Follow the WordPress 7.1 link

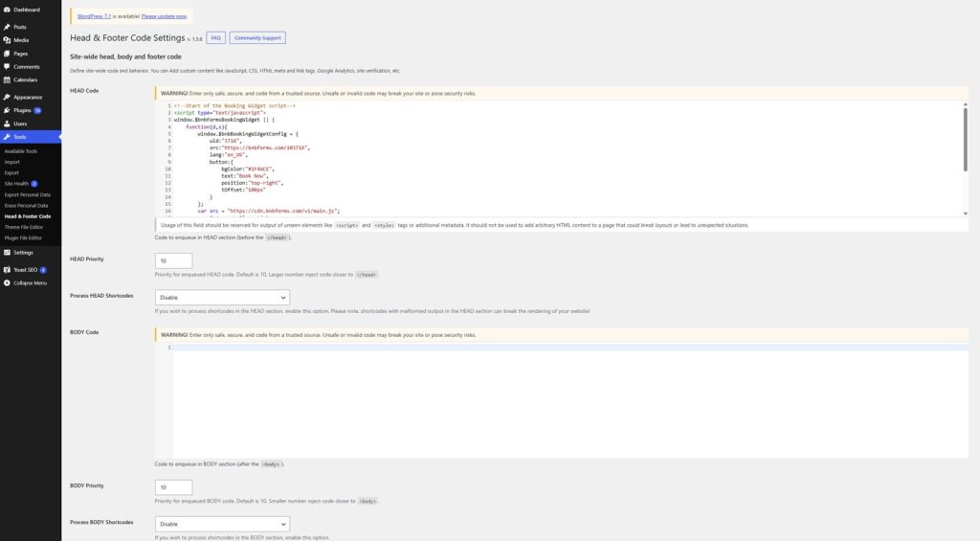click(94, 16)
